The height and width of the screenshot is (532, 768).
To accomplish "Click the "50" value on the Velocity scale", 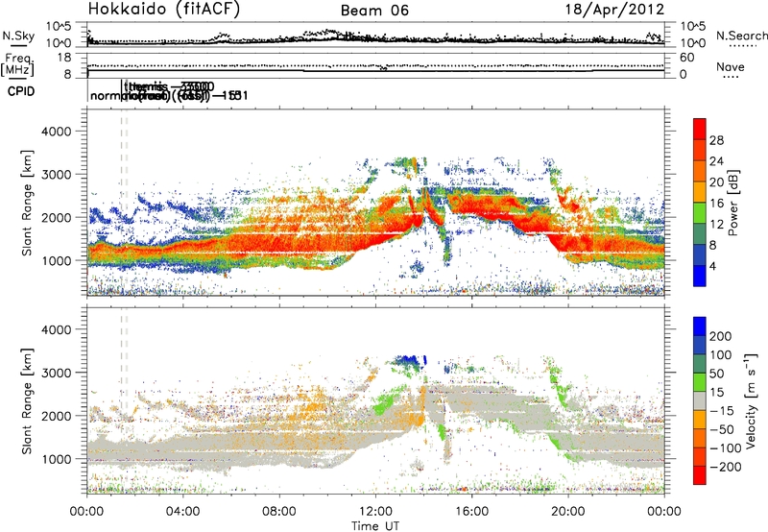I will (716, 374).
